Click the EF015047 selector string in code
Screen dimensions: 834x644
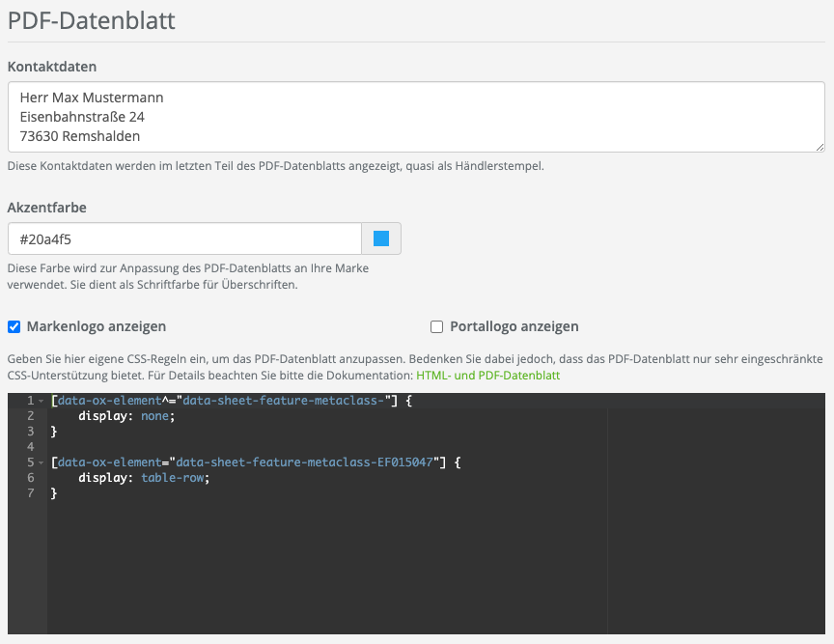(307, 462)
